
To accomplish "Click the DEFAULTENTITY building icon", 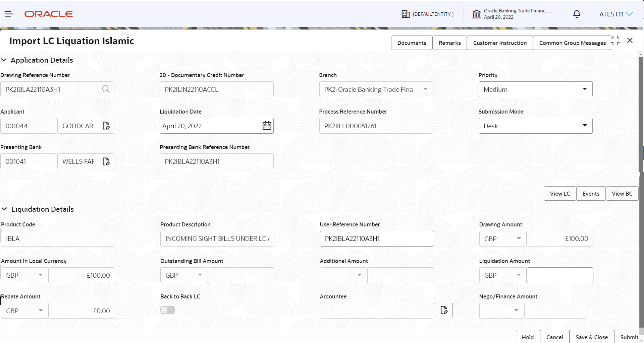I will pos(406,14).
